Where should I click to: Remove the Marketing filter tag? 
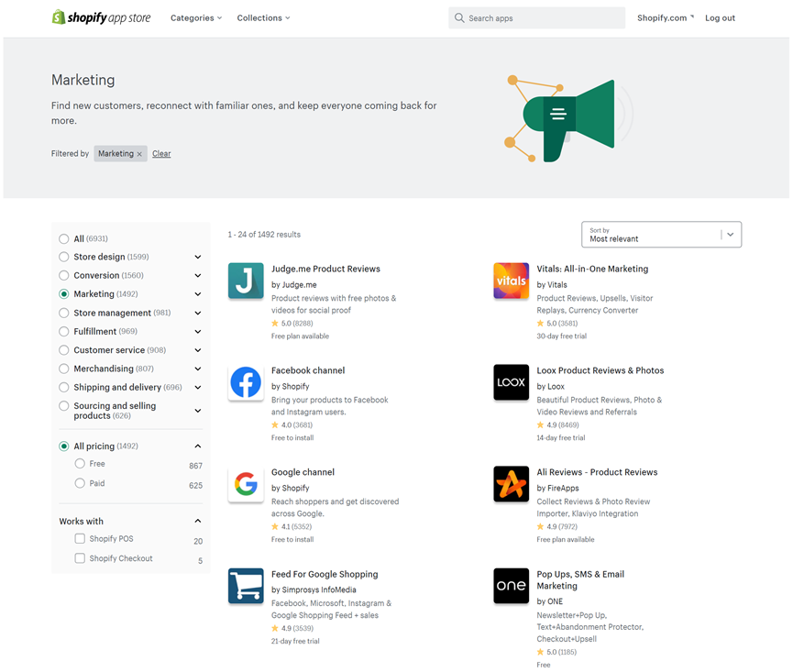click(139, 154)
